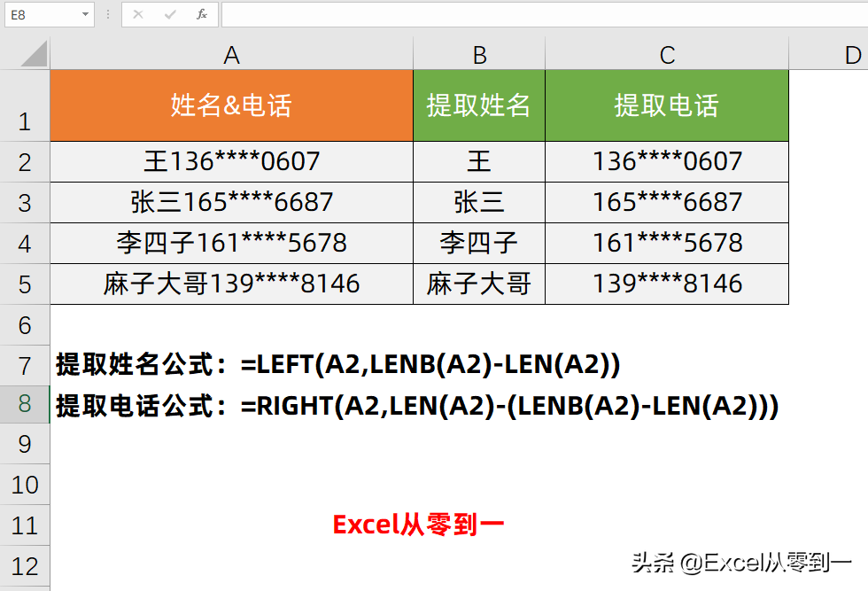868x591 pixels.
Task: Select column B cell with name 王
Action: coord(479,162)
